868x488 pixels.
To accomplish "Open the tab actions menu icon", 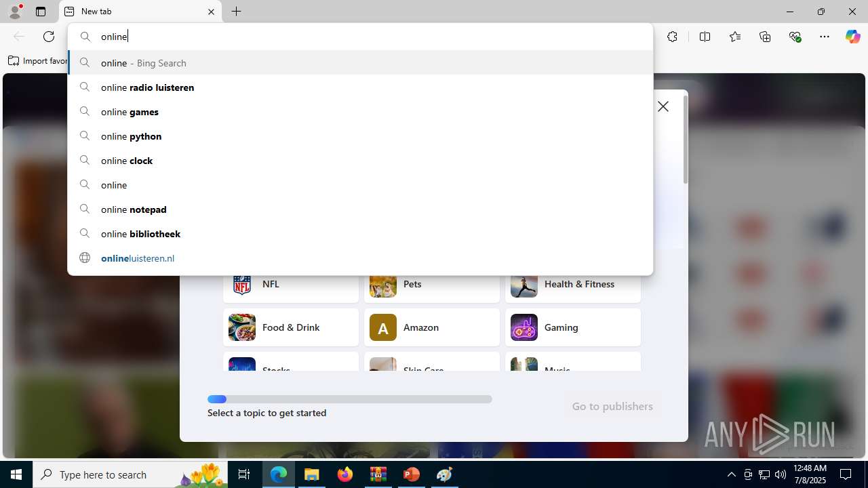I will (41, 12).
